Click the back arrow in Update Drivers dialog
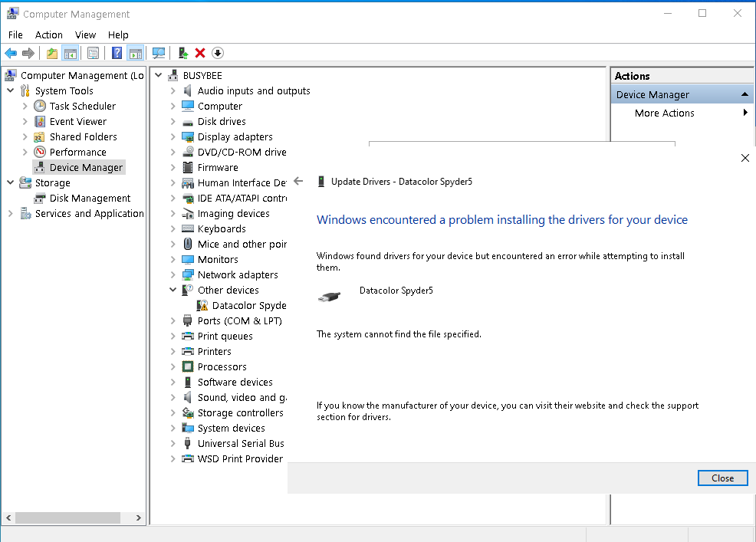756x542 pixels. (298, 182)
